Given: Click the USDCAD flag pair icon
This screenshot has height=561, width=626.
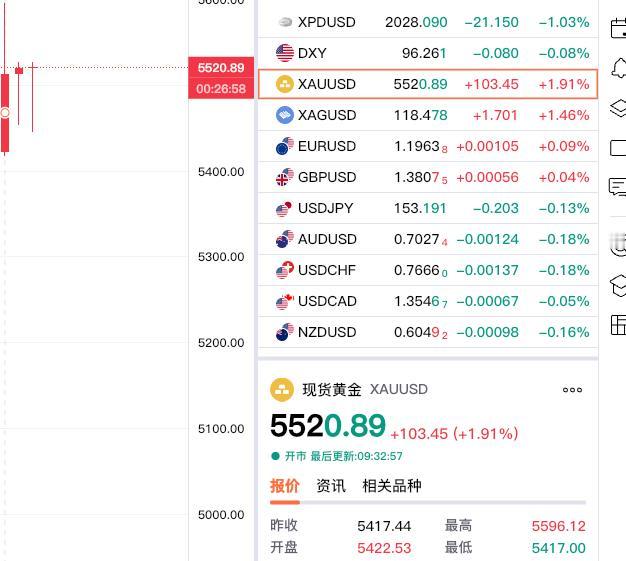Looking at the screenshot, I should (285, 301).
